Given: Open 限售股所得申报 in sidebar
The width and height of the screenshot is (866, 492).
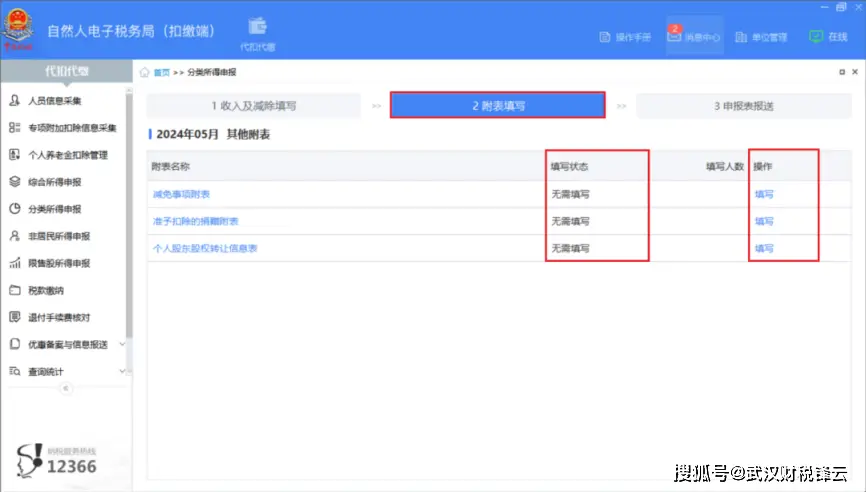Looking at the screenshot, I should tap(58, 263).
